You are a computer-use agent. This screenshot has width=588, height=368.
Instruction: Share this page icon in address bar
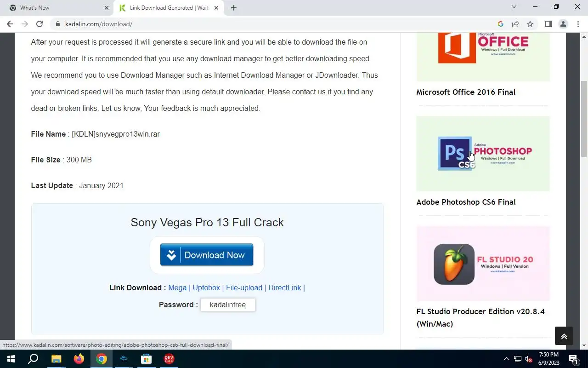(x=515, y=24)
